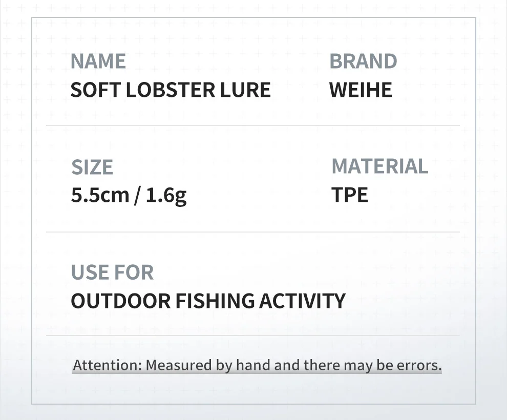
Task: Click the BRAND heading label
Action: point(363,61)
